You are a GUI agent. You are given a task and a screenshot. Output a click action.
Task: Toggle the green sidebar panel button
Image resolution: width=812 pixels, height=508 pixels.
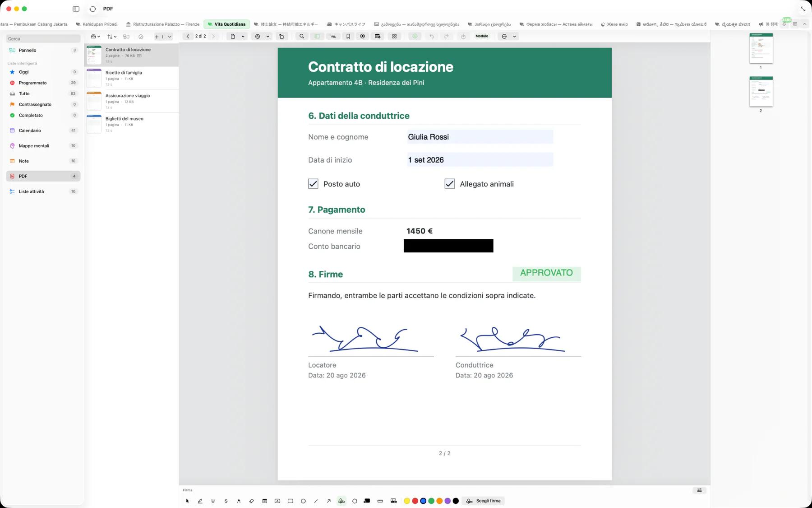317,36
